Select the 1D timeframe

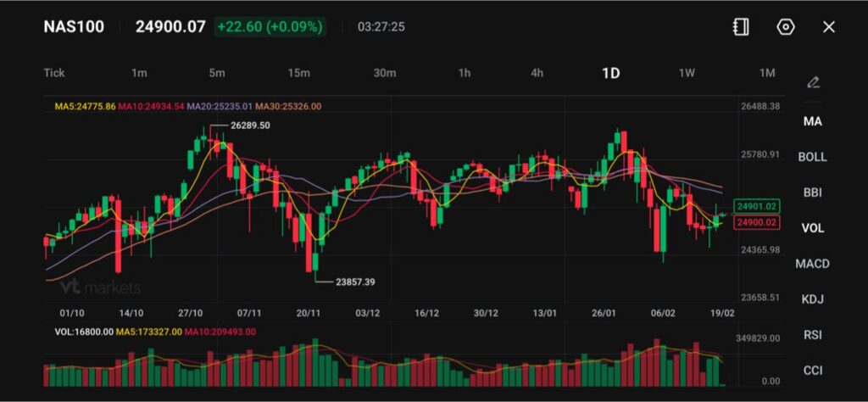point(611,73)
